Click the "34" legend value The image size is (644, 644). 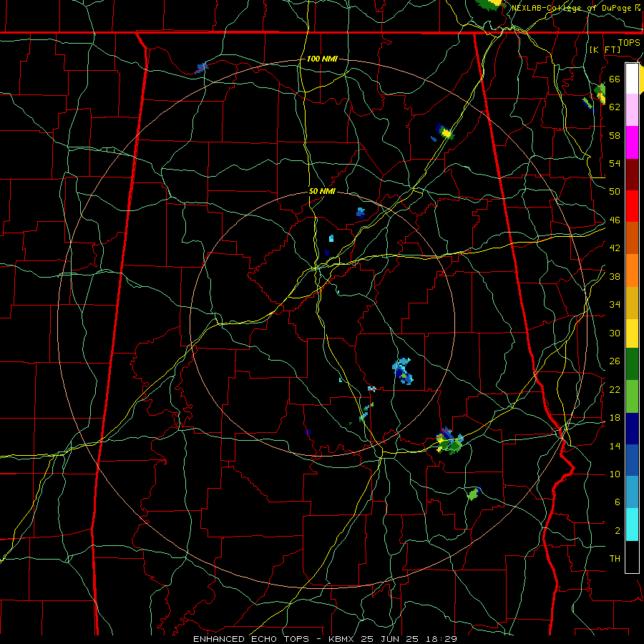pos(615,305)
